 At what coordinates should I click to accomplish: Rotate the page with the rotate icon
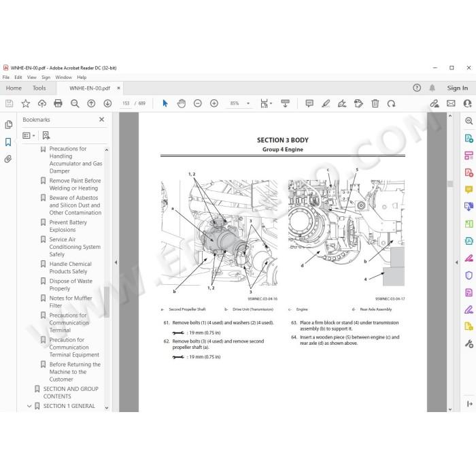391,103
